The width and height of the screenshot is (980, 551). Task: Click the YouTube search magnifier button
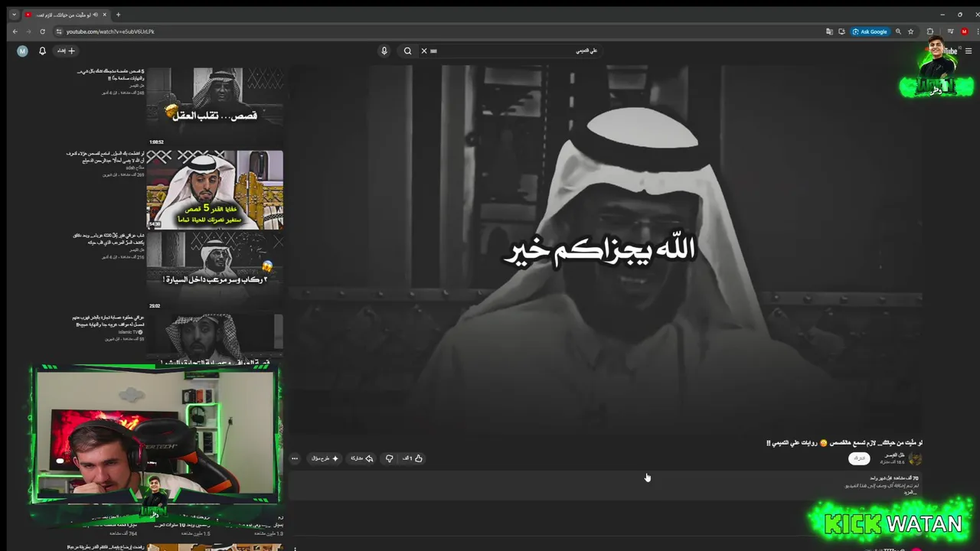tap(407, 51)
